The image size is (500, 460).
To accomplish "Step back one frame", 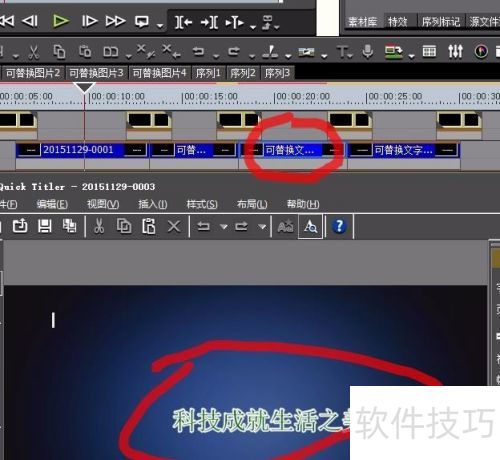I will click(30, 21).
